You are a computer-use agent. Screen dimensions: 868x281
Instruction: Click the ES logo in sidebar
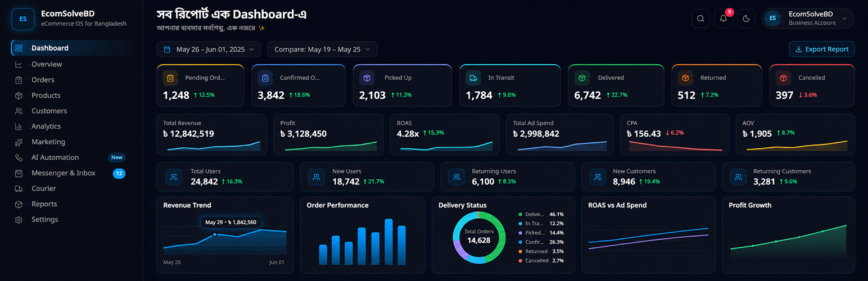[23, 19]
